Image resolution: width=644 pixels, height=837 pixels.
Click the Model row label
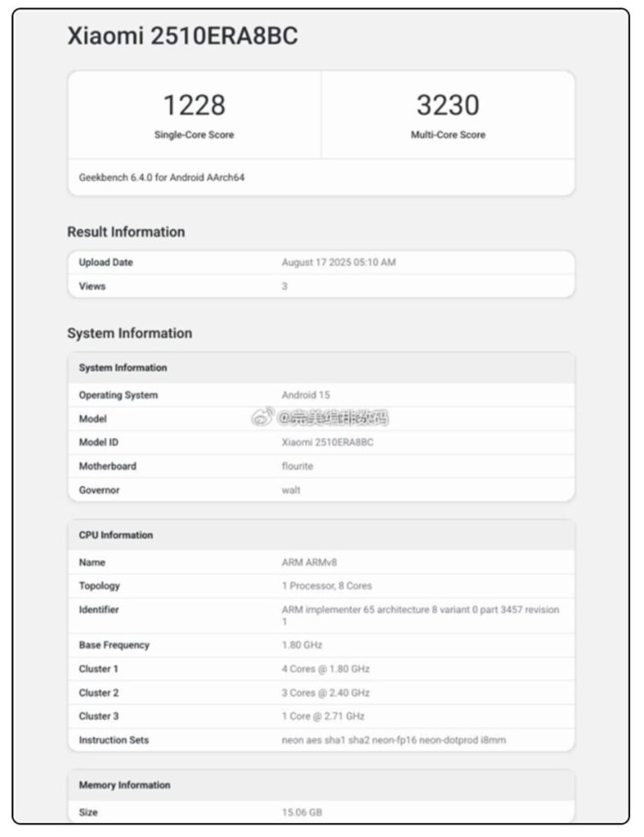tap(93, 419)
